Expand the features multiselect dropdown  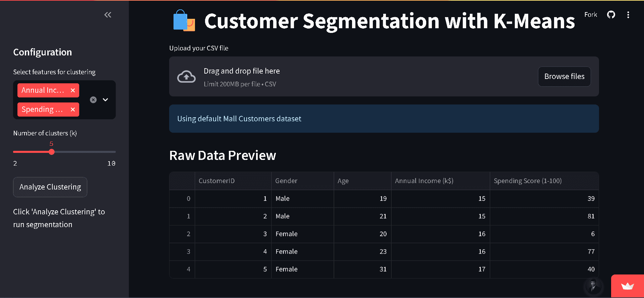coord(105,100)
